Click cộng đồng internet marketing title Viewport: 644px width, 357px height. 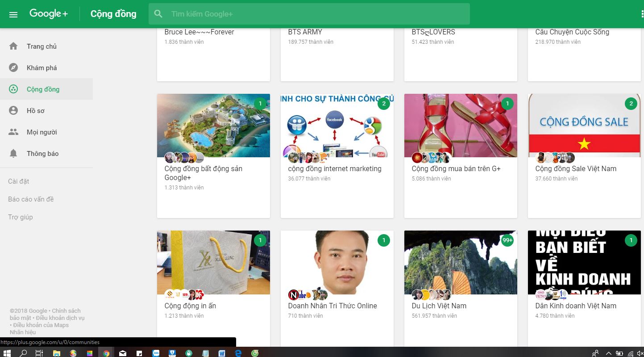pos(335,168)
